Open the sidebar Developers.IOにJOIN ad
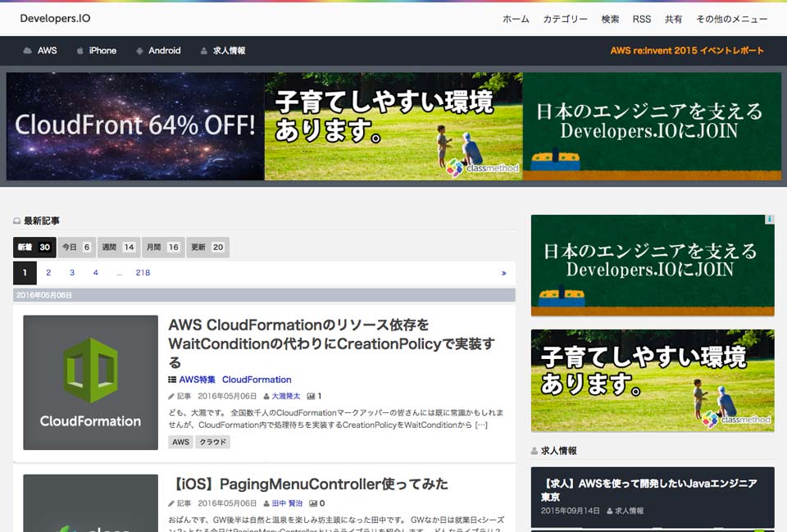The width and height of the screenshot is (787, 532). coord(653,266)
